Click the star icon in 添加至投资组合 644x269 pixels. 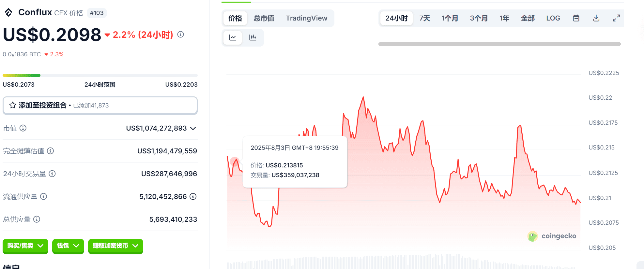pyautogui.click(x=13, y=105)
